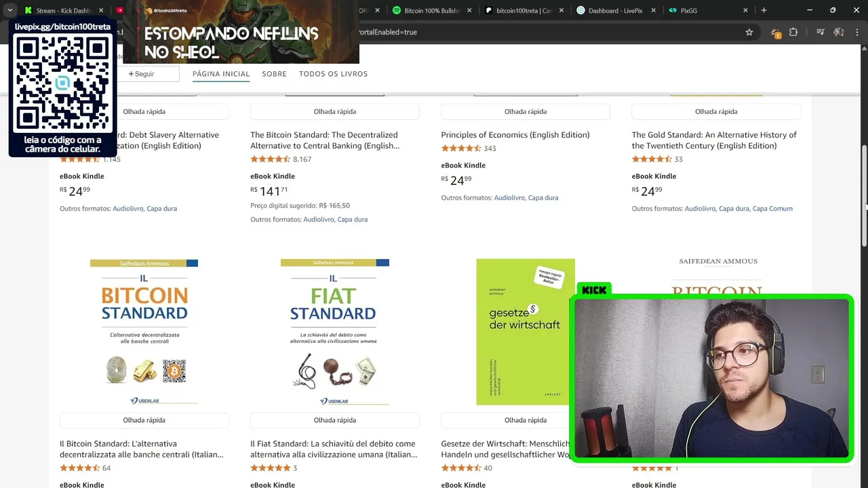Follow the author with + Seguir
This screenshot has width=868, height=488.
coord(142,74)
